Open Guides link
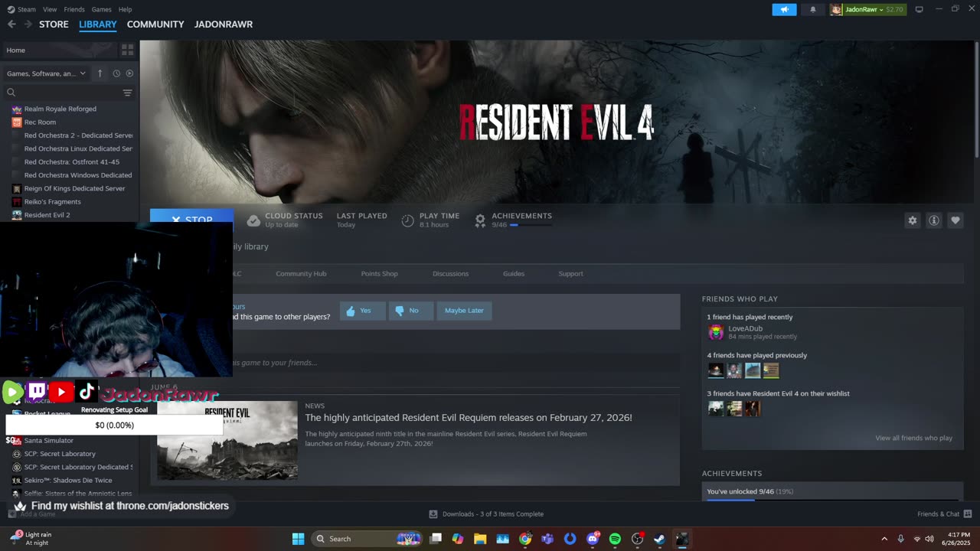This screenshot has width=980, height=551. 514,273
